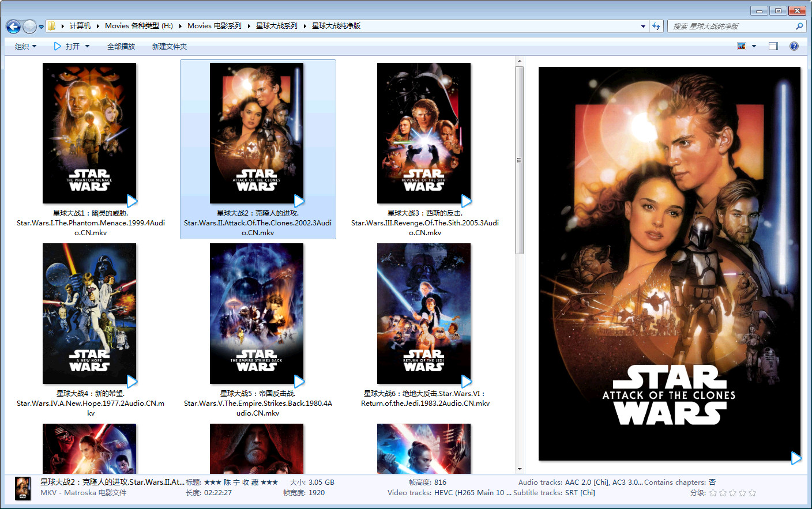Click the Forward navigation arrow button
This screenshot has width=812, height=509.
coord(29,27)
